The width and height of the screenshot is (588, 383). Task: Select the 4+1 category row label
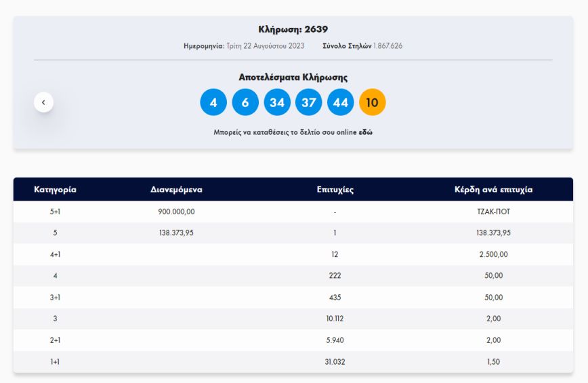coord(55,254)
